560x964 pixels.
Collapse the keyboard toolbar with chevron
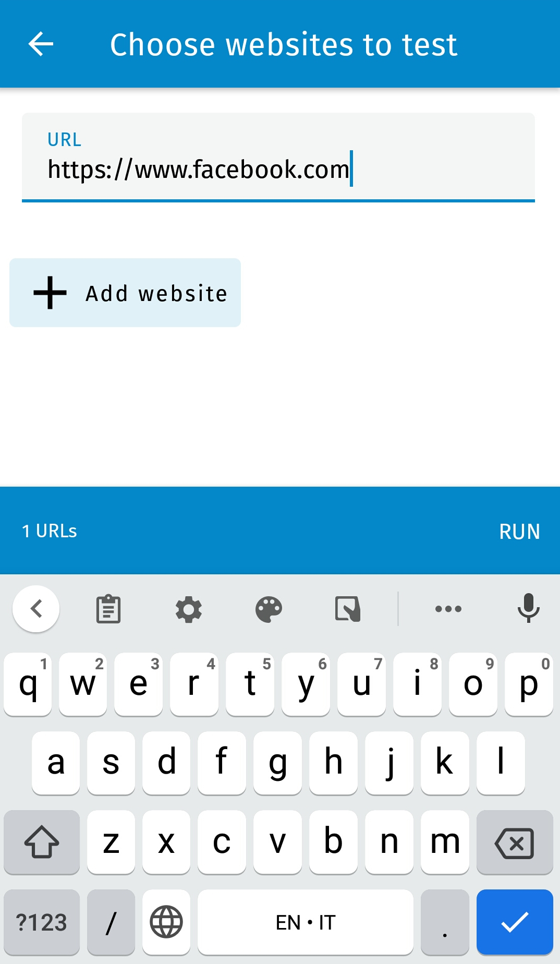click(x=36, y=609)
